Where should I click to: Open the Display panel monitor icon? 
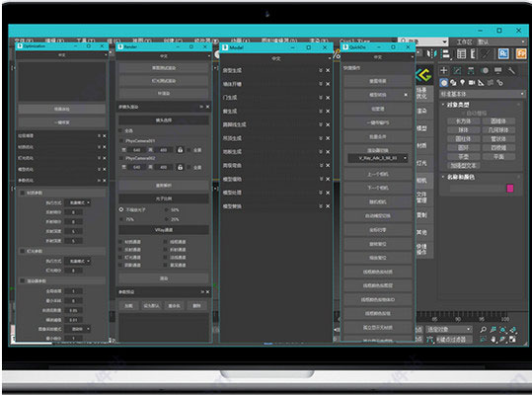tap(497, 70)
